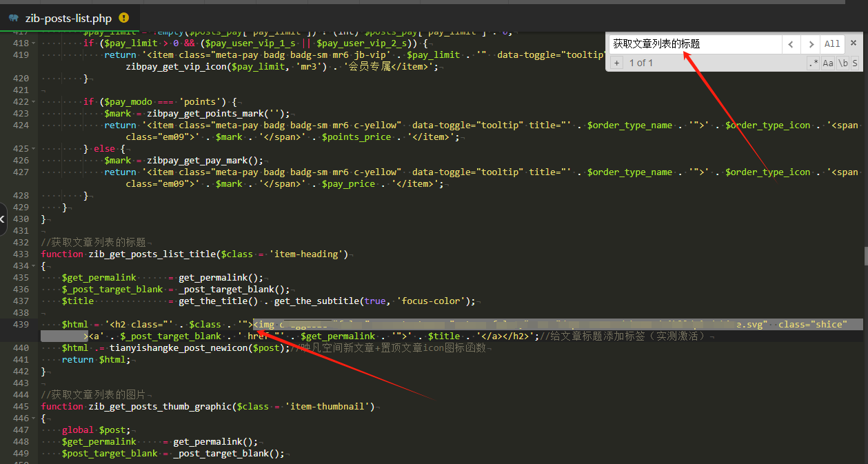
Task: Toggle case sensitive search (Aa)
Action: (828, 63)
